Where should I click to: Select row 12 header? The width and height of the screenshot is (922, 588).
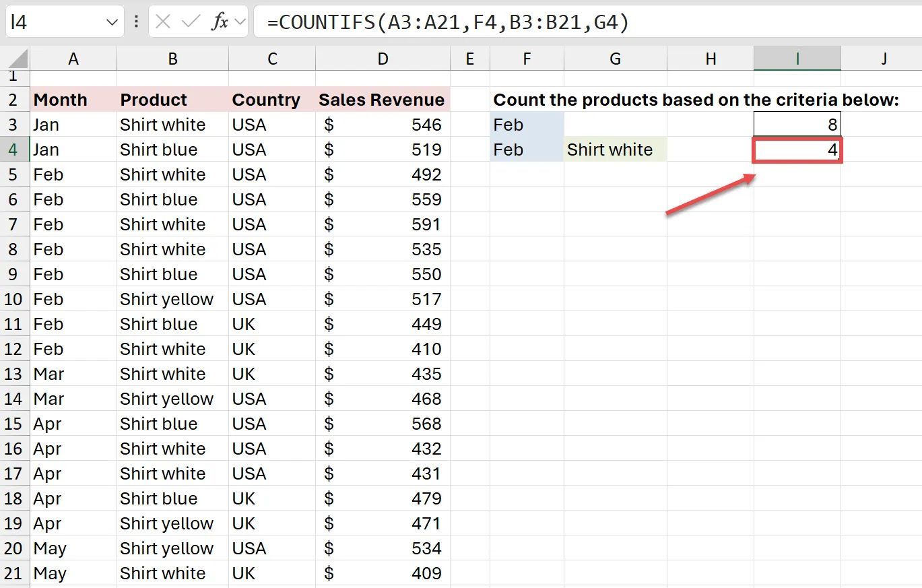[14, 349]
